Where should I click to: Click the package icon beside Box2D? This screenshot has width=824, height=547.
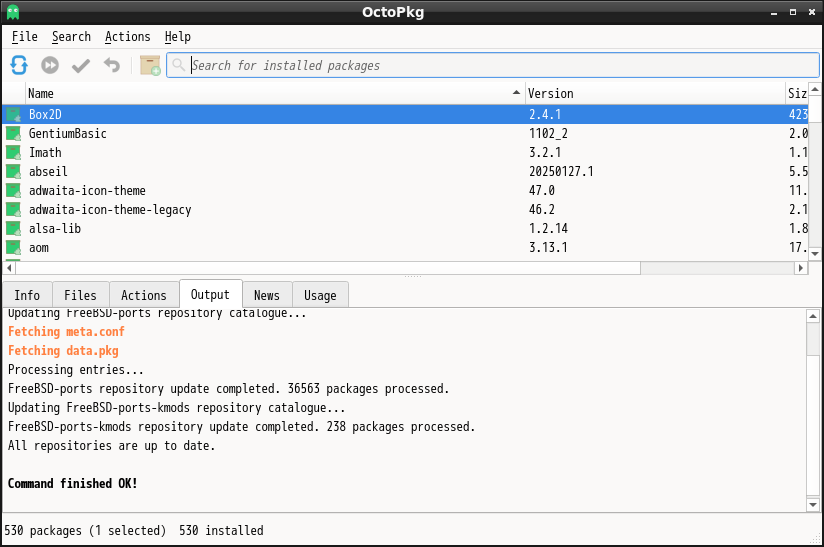point(13,114)
